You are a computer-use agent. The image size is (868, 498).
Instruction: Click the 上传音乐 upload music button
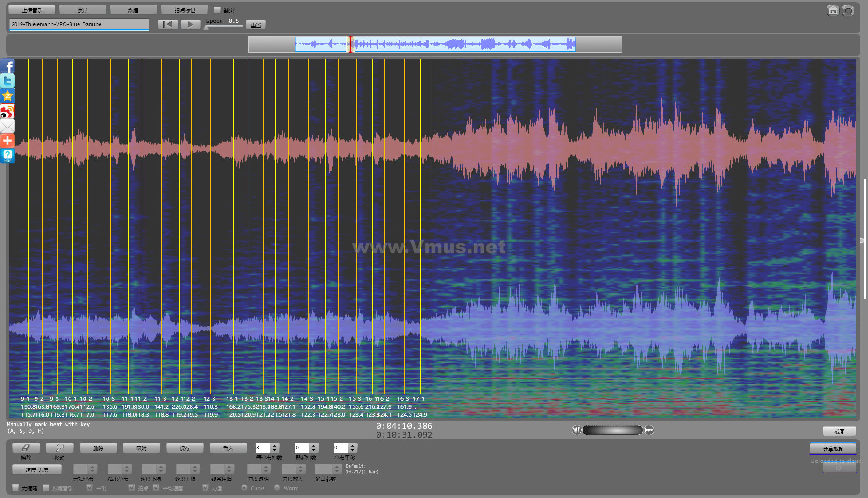tap(32, 10)
